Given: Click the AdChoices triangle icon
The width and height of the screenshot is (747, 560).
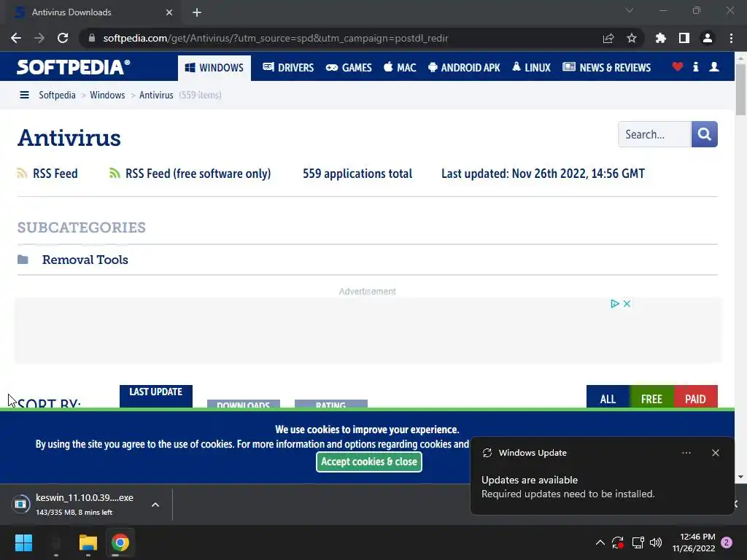Looking at the screenshot, I should (614, 304).
